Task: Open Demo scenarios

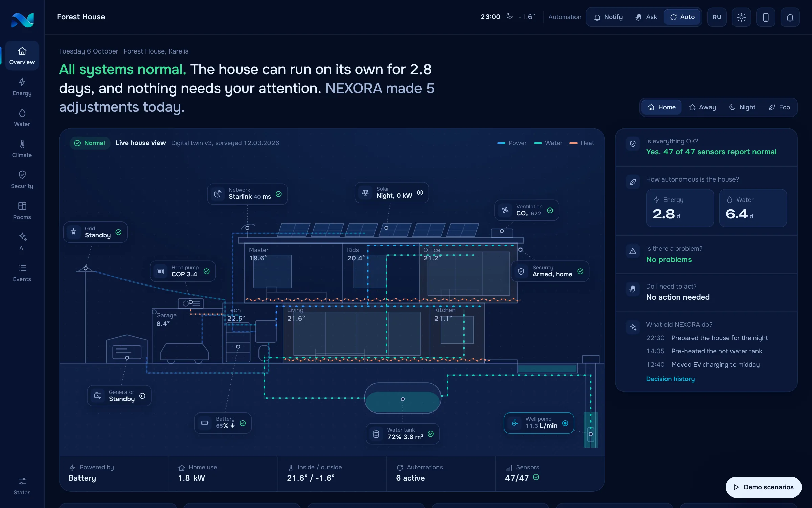Action: click(763, 487)
